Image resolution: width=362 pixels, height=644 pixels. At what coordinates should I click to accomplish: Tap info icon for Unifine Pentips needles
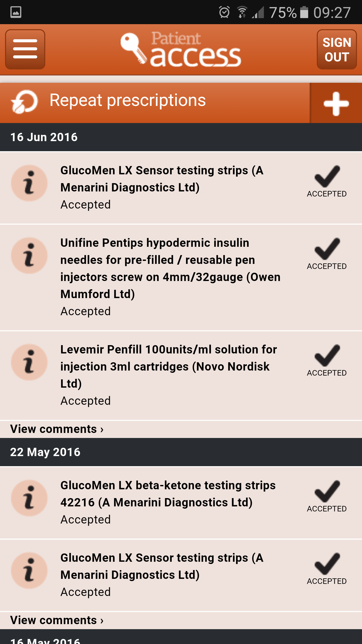click(29, 256)
